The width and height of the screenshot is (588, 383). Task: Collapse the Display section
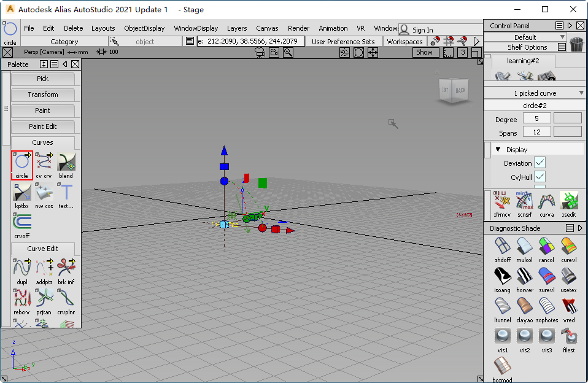[x=498, y=149]
